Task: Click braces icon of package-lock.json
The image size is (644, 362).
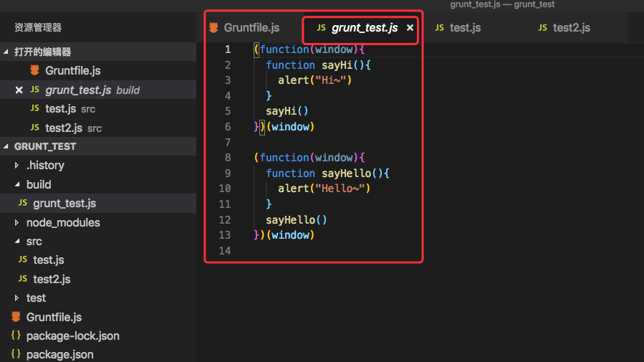Action: coord(16,335)
